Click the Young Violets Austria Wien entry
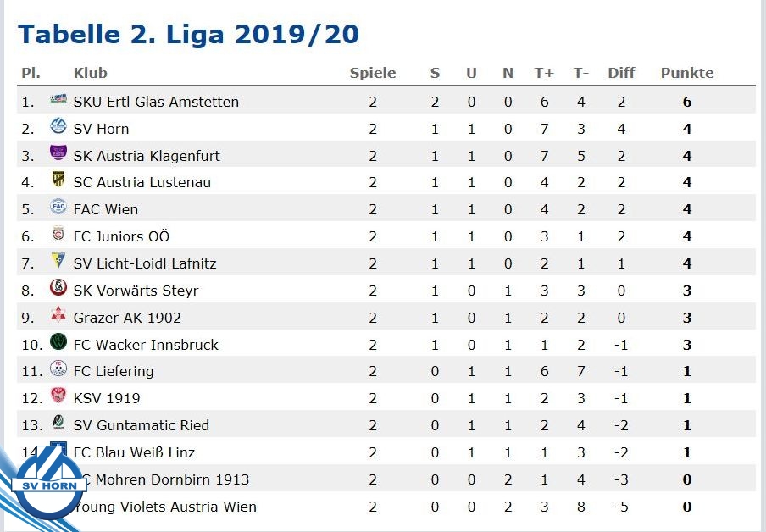 click(x=164, y=507)
